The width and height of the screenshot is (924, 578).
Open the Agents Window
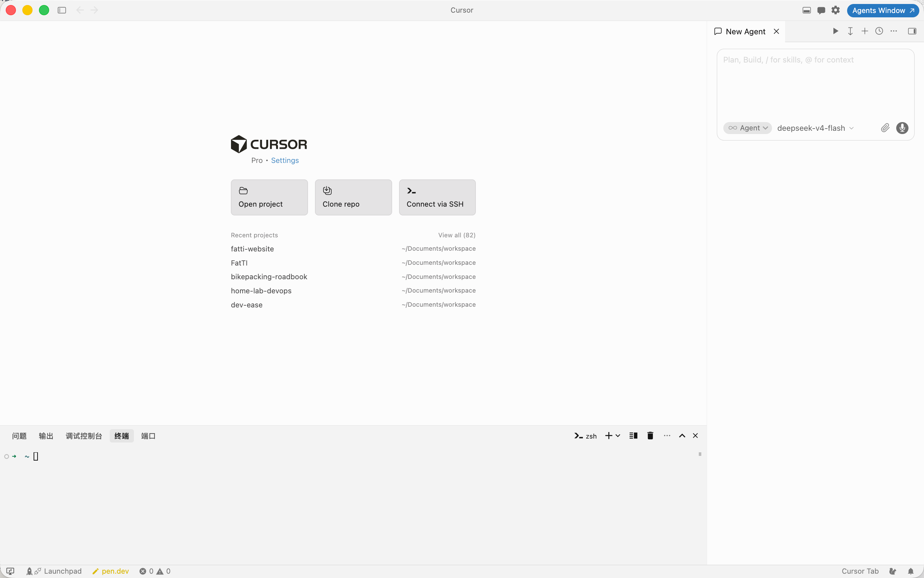click(x=883, y=10)
